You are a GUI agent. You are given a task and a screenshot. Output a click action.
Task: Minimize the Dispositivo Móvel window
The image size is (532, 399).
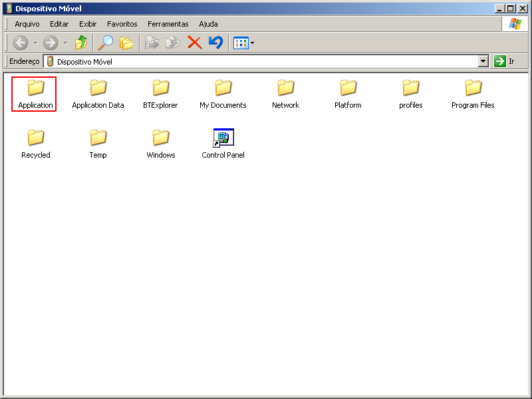[499, 9]
